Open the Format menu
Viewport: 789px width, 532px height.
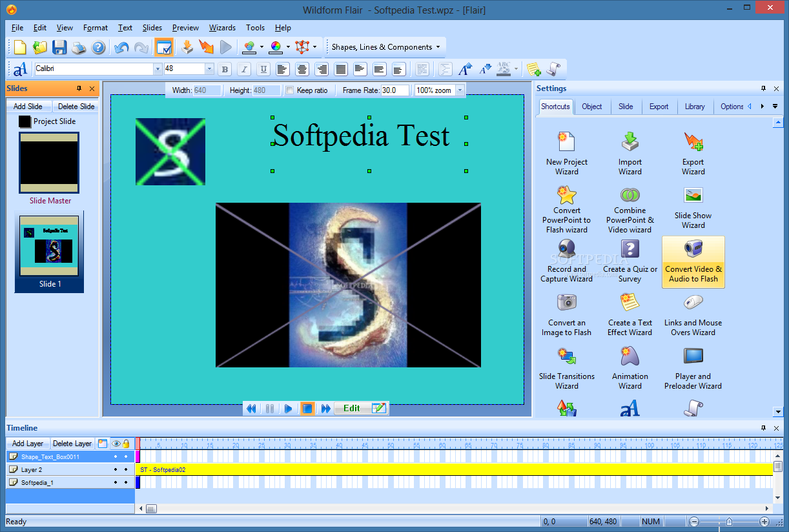(96, 28)
